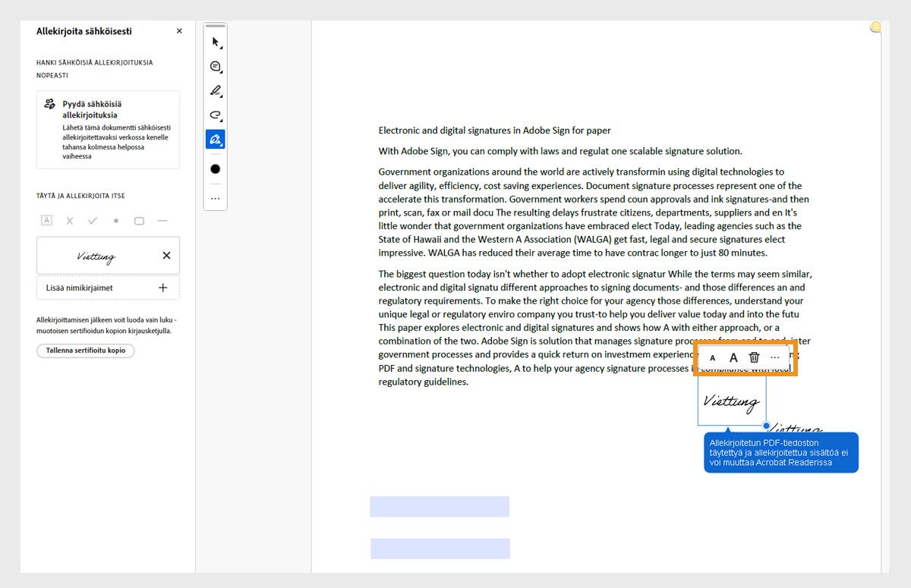Click the signature request icon beside Pyydä
Viewport: 911px width, 588px height.
50,104
